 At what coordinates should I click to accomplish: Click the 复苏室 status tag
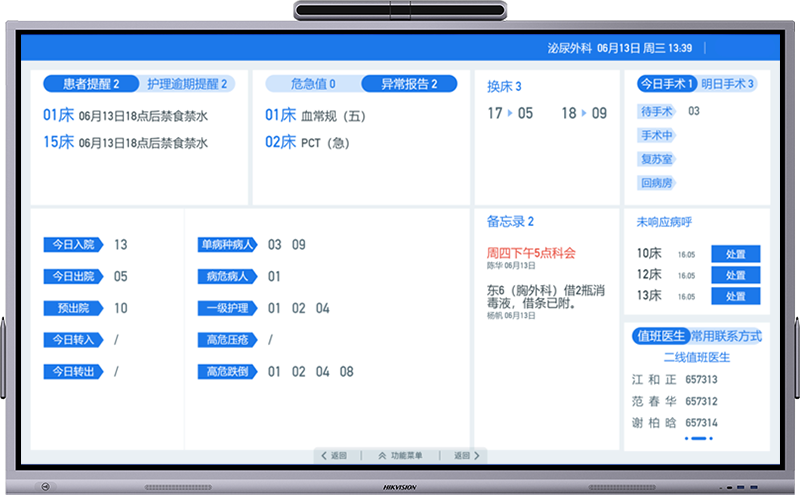click(x=657, y=159)
